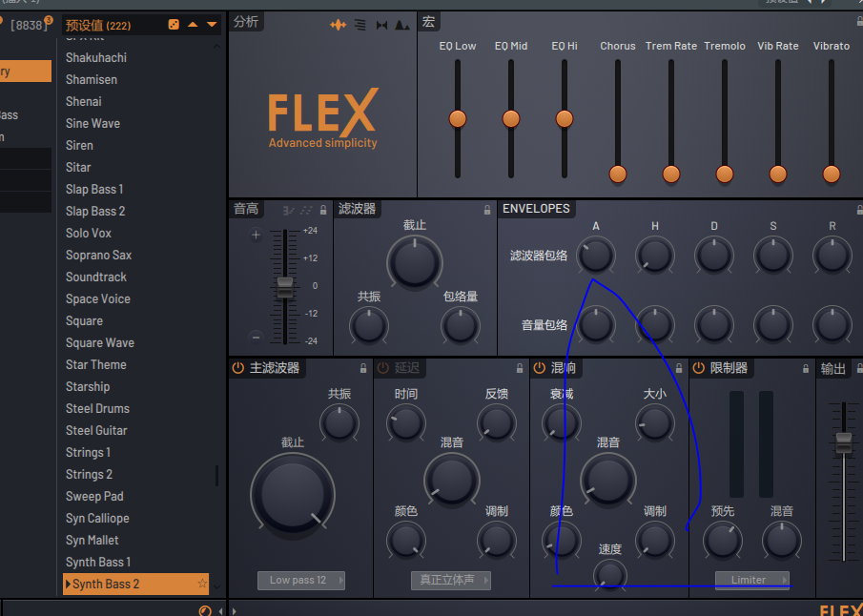Select the stereo field analysis view icon
This screenshot has height=616, width=863.
tap(381, 25)
